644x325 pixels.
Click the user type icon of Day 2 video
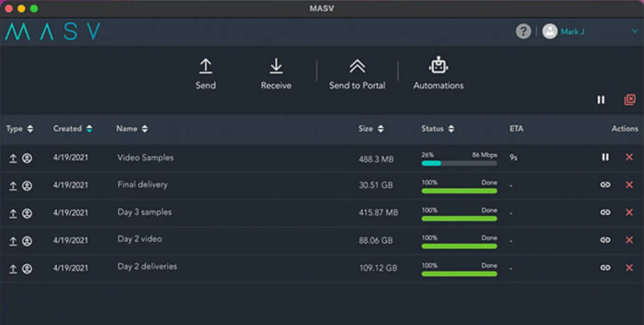pyautogui.click(x=27, y=241)
